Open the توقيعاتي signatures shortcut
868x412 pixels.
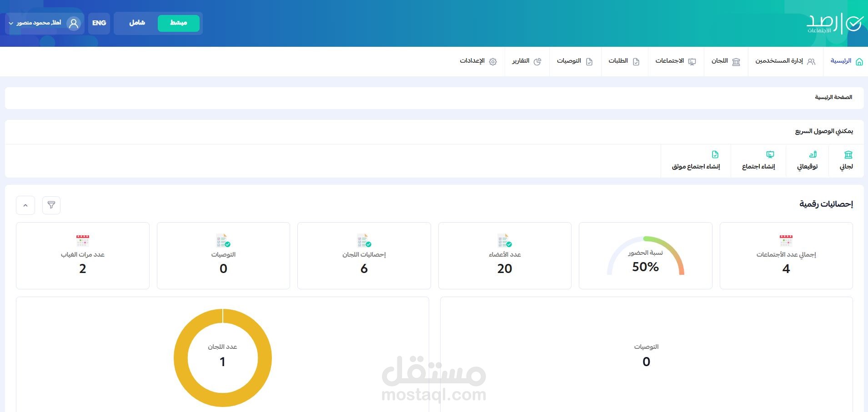808,161
